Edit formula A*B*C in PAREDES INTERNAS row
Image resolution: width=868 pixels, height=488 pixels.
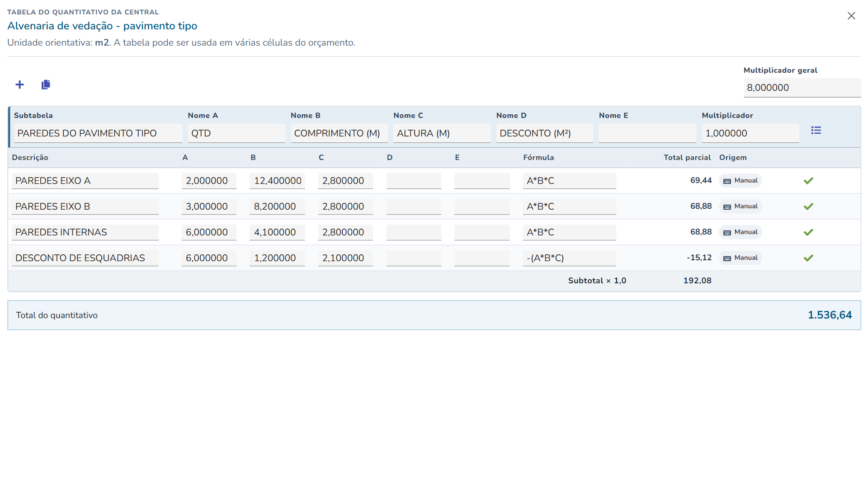tap(570, 232)
